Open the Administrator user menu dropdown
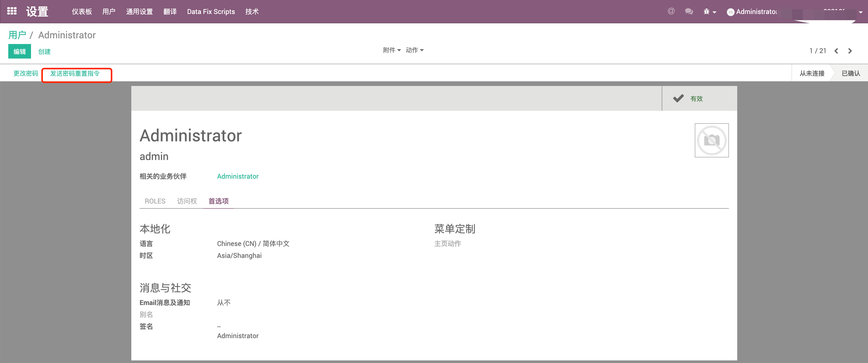 tap(756, 12)
